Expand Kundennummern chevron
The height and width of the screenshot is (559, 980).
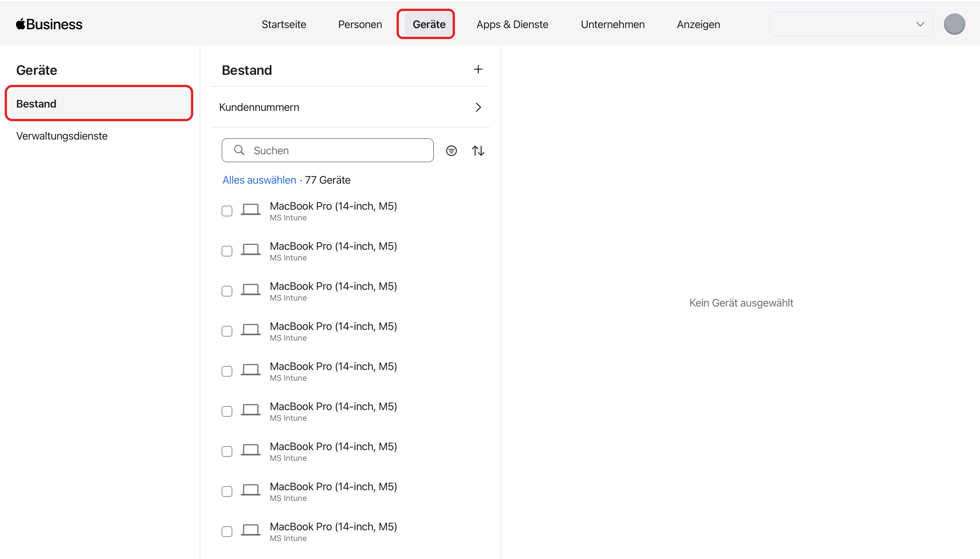tap(478, 107)
